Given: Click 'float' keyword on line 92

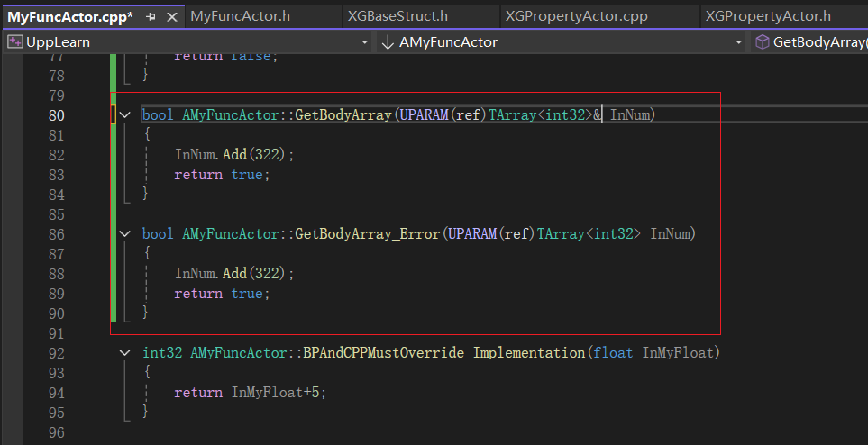Looking at the screenshot, I should click(x=613, y=352).
